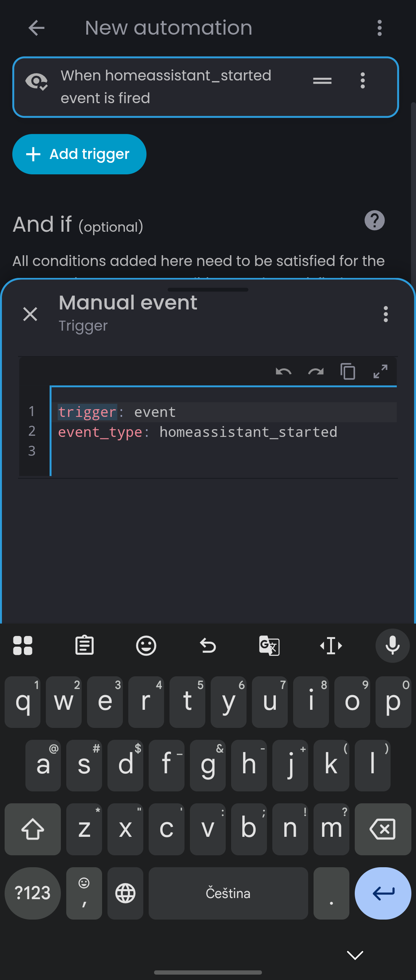
Task: Close the Manual event sheet
Action: pos(30,314)
